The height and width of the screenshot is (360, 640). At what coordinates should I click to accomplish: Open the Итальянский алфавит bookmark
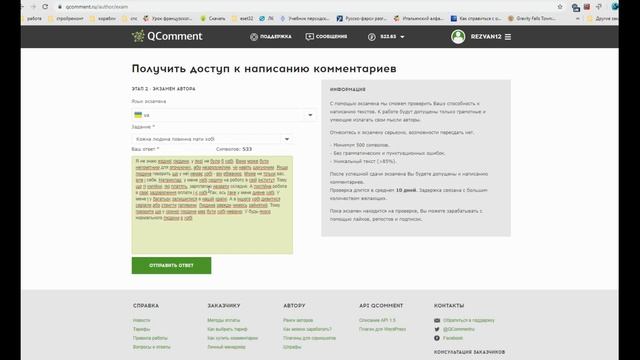pos(419,18)
